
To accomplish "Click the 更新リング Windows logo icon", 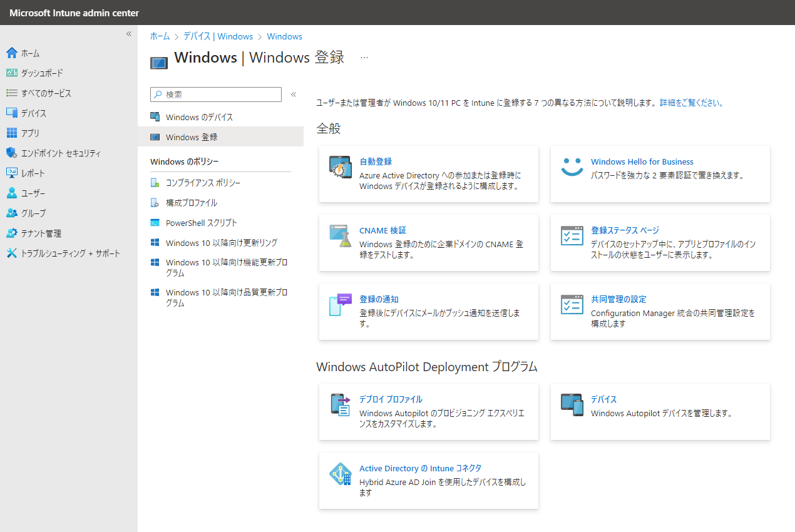I will pyautogui.click(x=155, y=242).
